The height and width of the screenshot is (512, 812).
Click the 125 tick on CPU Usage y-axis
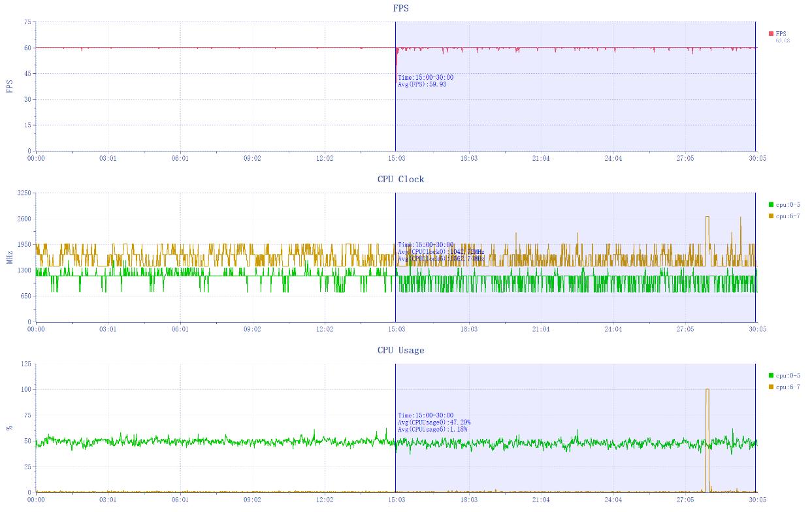coord(26,364)
